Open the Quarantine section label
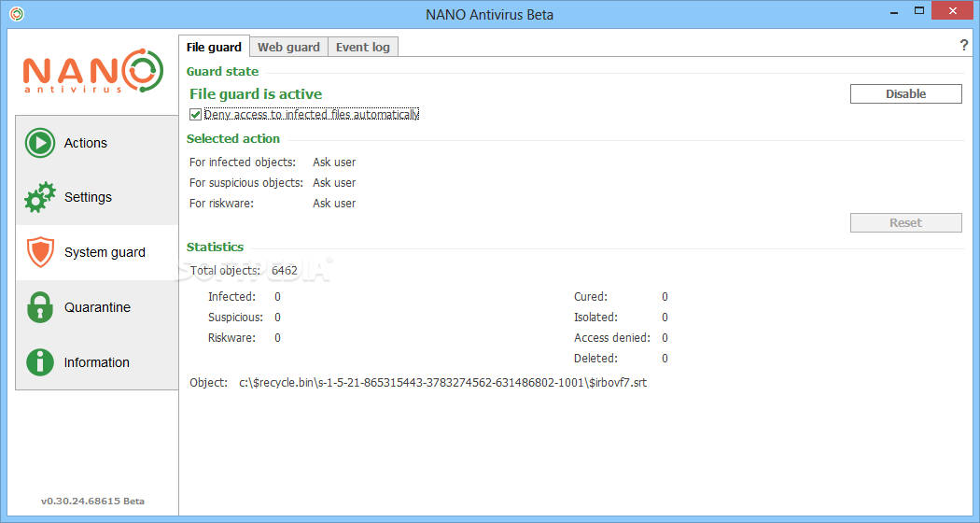 [x=97, y=307]
